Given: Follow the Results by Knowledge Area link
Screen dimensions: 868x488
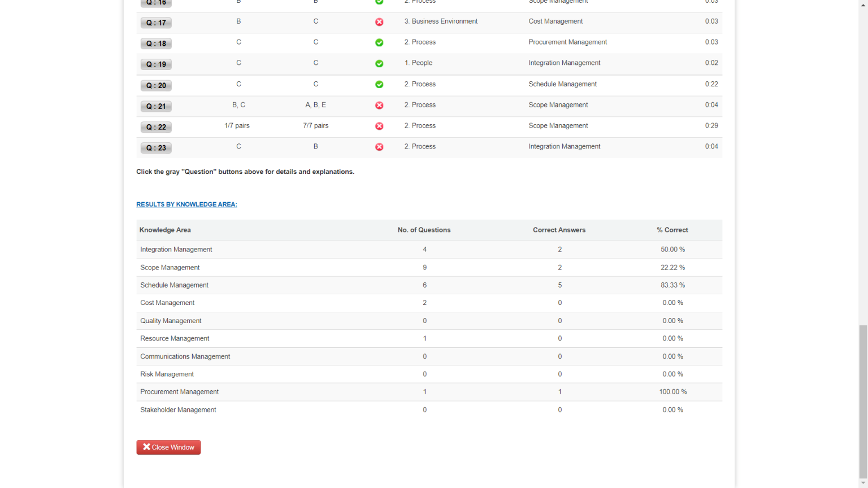Looking at the screenshot, I should click(186, 204).
